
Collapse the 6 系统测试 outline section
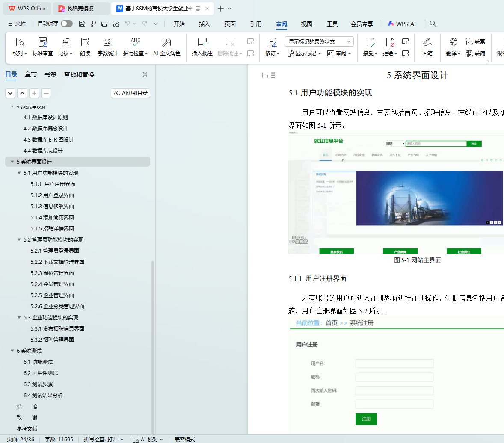[12, 351]
